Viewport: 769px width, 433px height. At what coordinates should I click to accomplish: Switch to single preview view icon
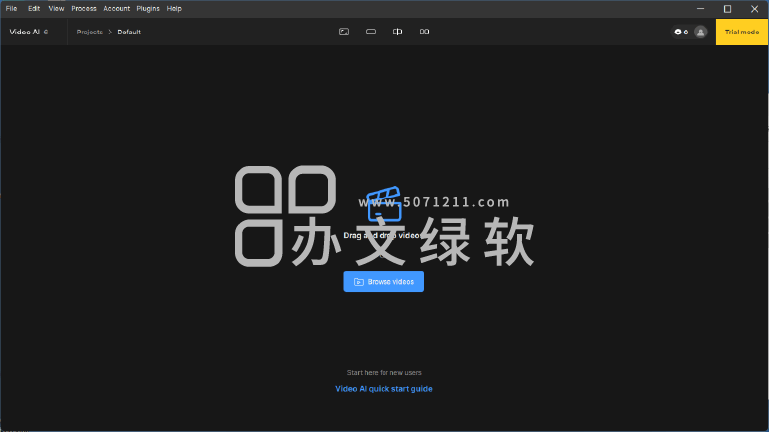coord(344,32)
